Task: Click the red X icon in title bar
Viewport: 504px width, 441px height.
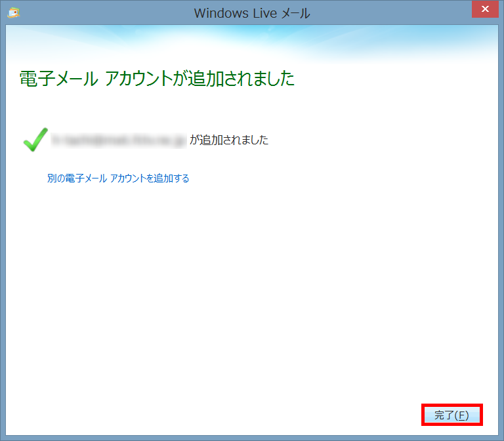Action: [x=485, y=10]
